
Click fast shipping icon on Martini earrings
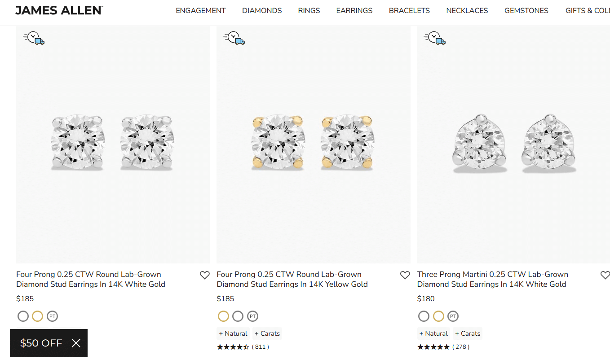point(435,39)
